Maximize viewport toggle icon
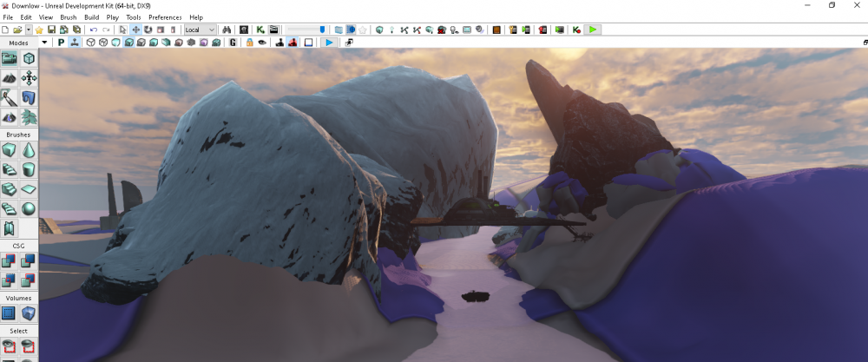Image resolution: width=868 pixels, height=362 pixels. (x=865, y=43)
